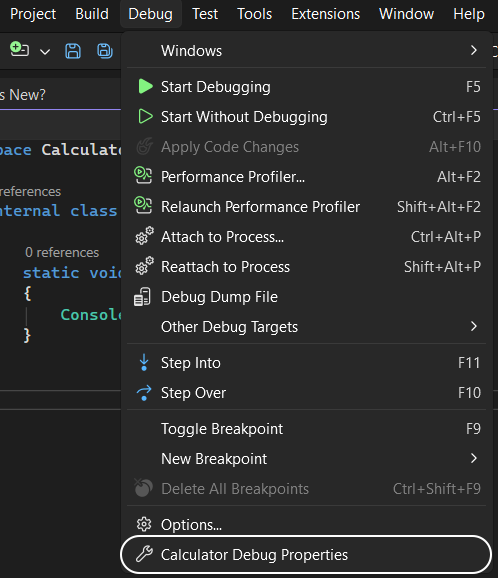
Task: Expand the Windows submenu arrow
Action: pyautogui.click(x=474, y=50)
